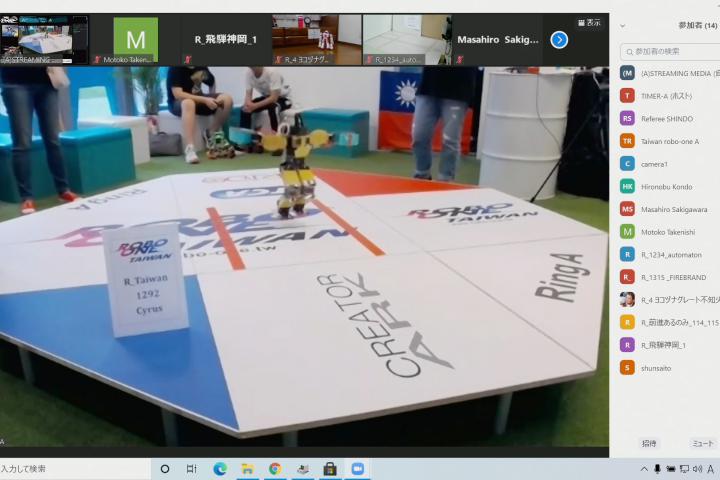
Task: Click the 招待 invite button
Action: pos(649,443)
